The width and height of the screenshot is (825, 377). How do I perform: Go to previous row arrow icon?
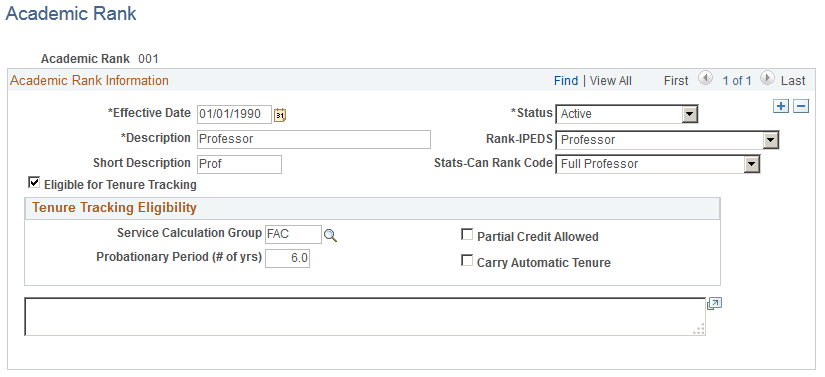(705, 79)
